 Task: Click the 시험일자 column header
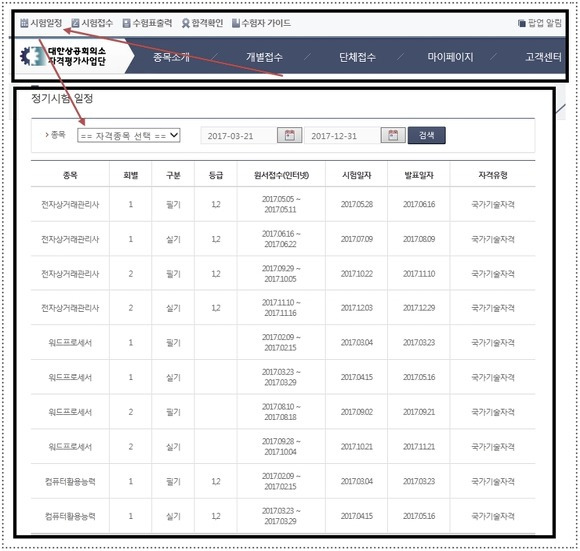357,175
